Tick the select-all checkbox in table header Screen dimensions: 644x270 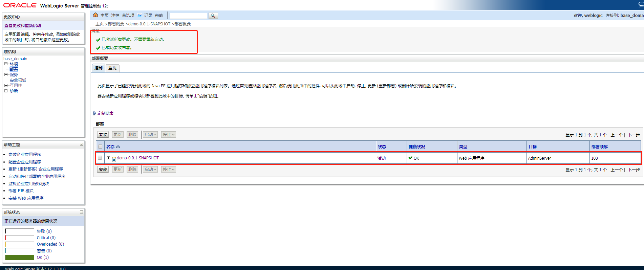coord(100,147)
